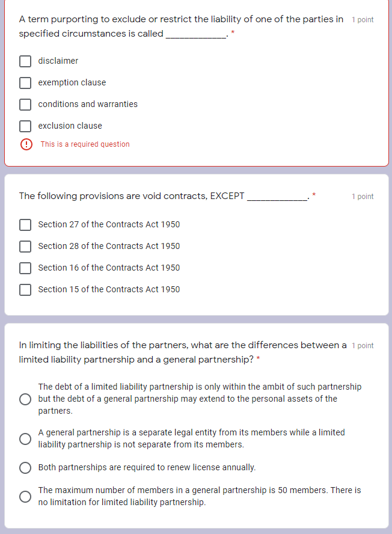Image resolution: width=392 pixels, height=534 pixels.
Task: Select the separate legal entity answer
Action: pyautogui.click(x=25, y=438)
